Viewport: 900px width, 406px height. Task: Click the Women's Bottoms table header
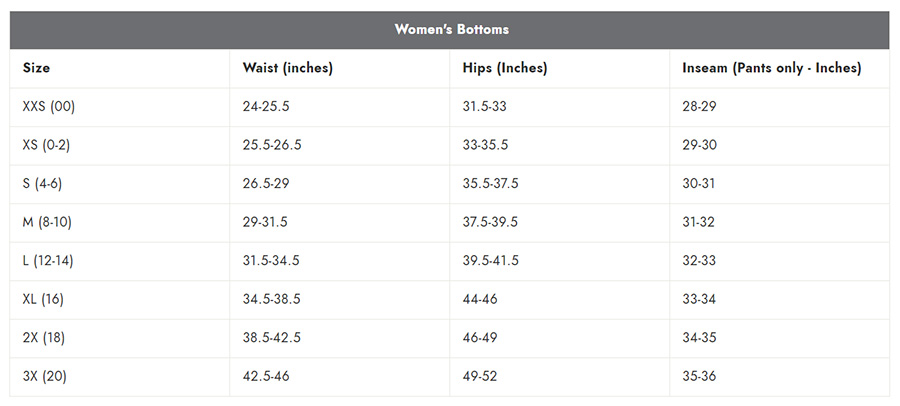point(451,30)
